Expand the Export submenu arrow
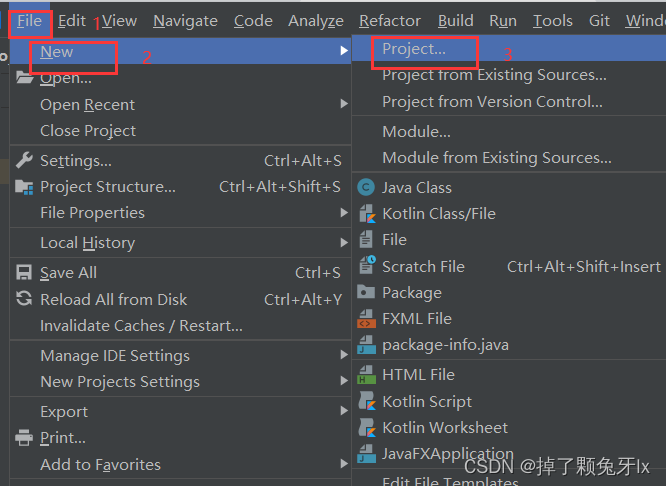This screenshot has width=666, height=486. (344, 411)
